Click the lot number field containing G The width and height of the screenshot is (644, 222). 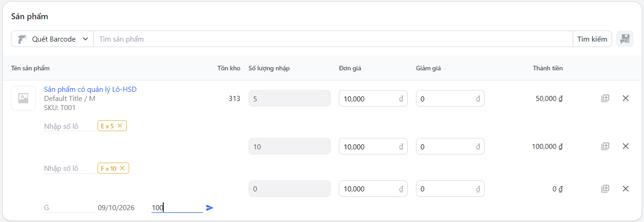(69, 208)
